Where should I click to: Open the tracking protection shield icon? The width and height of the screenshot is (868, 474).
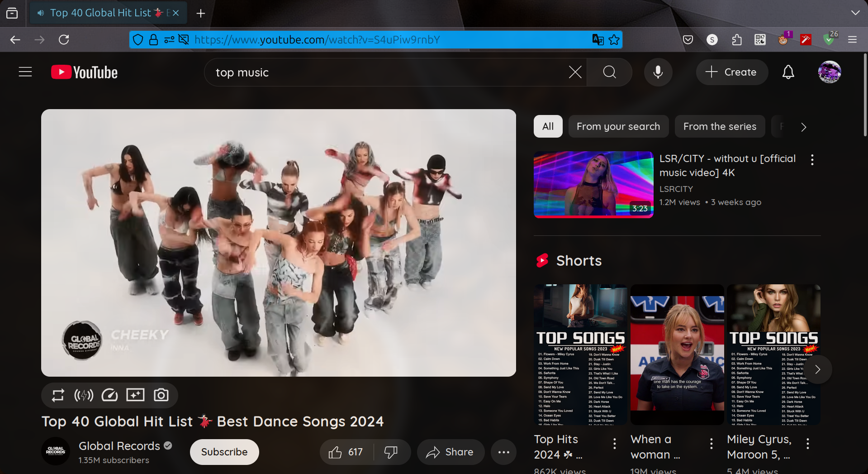[138, 40]
